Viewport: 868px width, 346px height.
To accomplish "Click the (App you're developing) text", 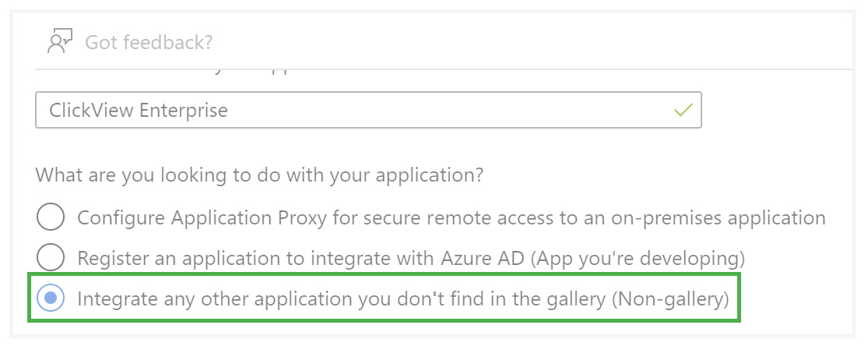I will 637,259.
